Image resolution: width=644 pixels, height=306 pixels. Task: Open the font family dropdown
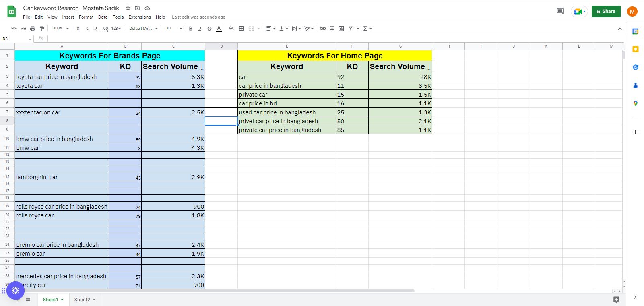click(x=143, y=29)
